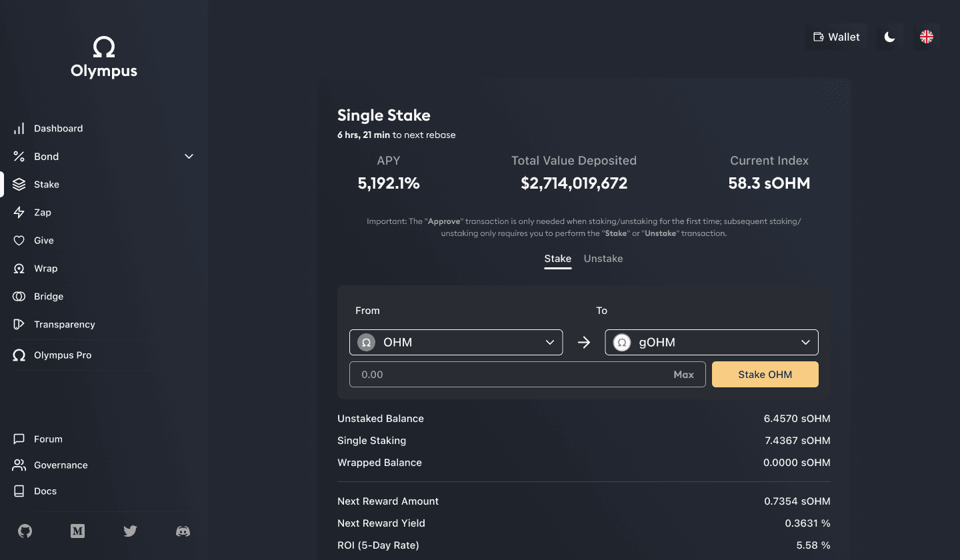Click the Single Stake heading
The height and width of the screenshot is (560, 960).
pyautogui.click(x=384, y=115)
